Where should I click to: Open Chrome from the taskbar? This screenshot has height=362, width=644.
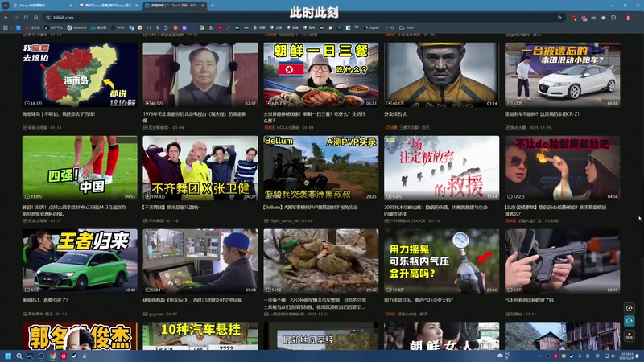pos(52,356)
